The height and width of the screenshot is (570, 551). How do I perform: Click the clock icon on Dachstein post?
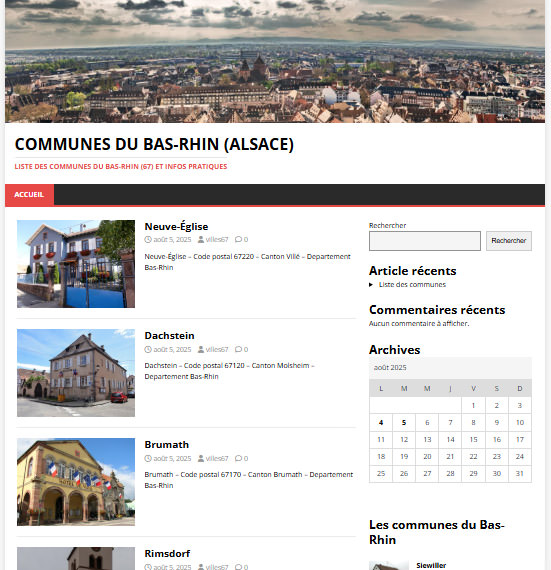148,349
